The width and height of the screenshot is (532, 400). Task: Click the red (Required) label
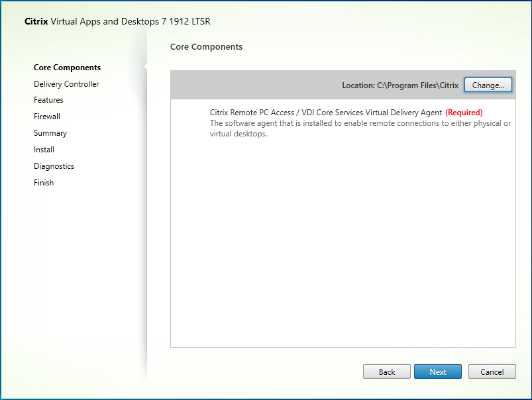point(464,113)
